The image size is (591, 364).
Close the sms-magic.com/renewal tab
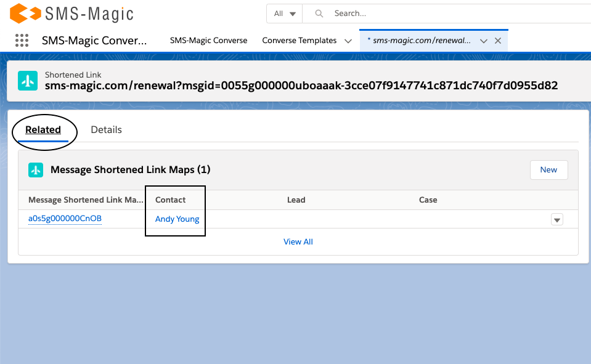[498, 41]
